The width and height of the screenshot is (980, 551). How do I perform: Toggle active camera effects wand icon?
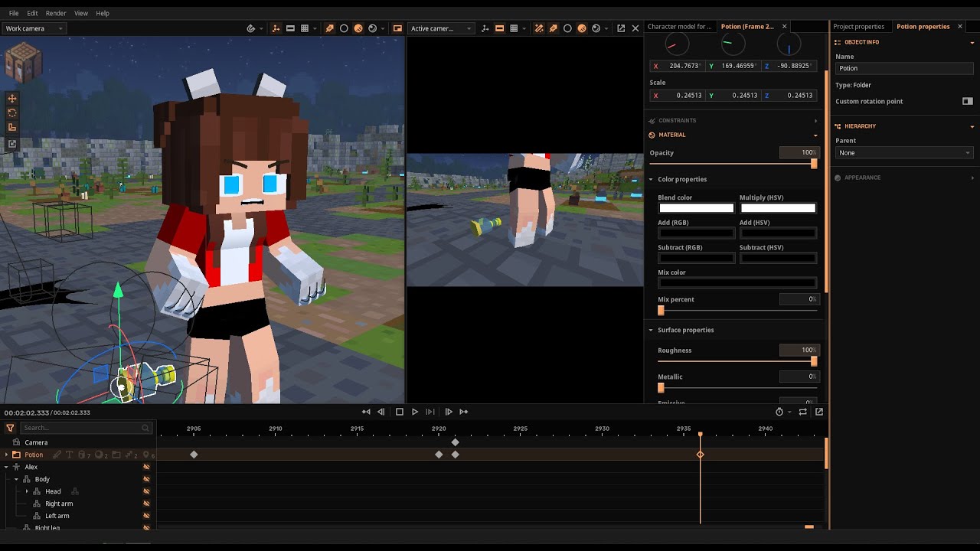pos(539,28)
